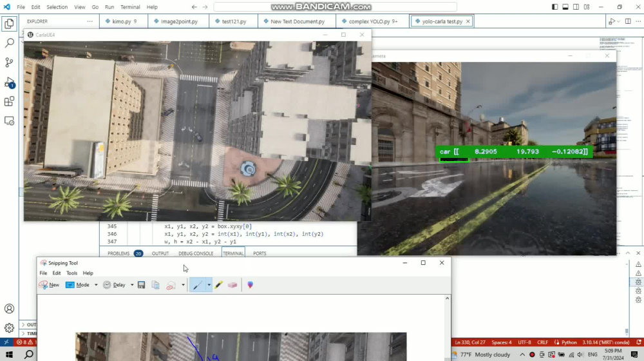The image size is (644, 361).
Task: Expand the Send Snip dropdown arrow
Action: [183, 284]
